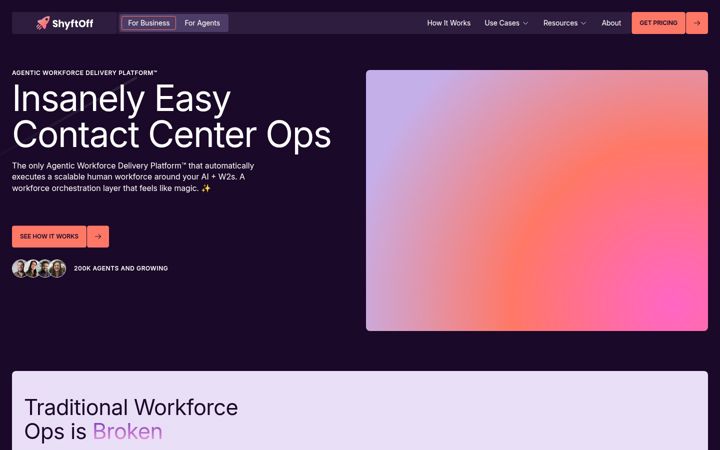Click the 200K AGENTS AND GROWING text

pos(121,268)
